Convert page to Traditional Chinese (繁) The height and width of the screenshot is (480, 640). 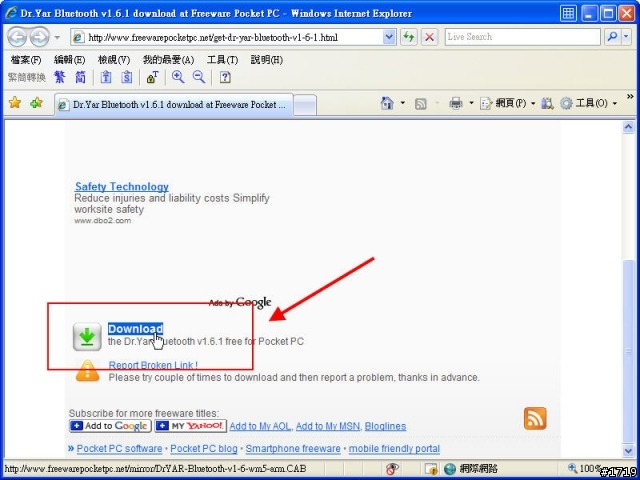[60, 77]
